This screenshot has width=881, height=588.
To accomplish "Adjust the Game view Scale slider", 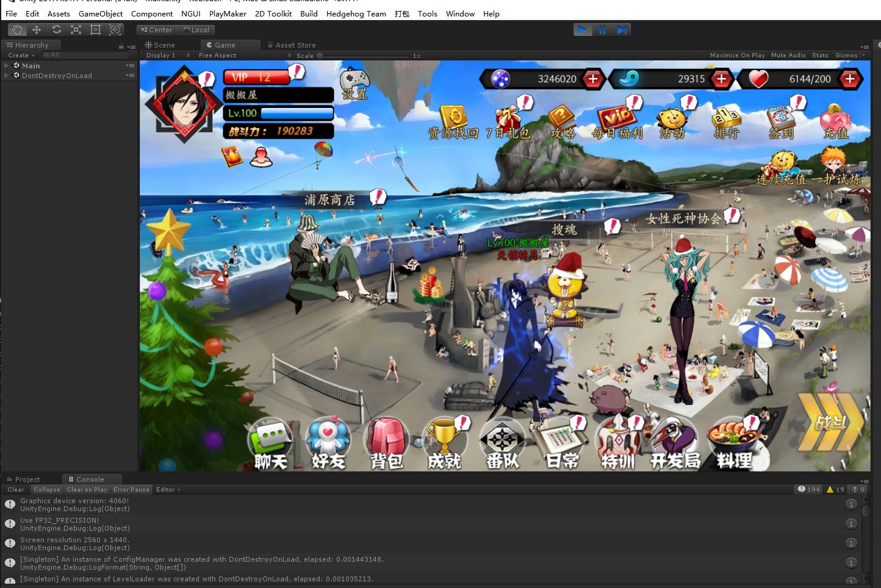I will (320, 56).
